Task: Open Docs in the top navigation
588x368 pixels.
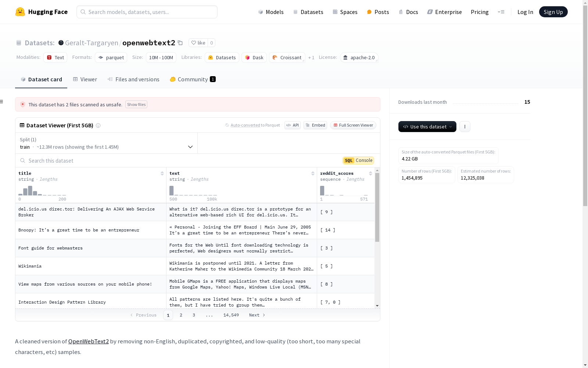Action: pos(408,12)
